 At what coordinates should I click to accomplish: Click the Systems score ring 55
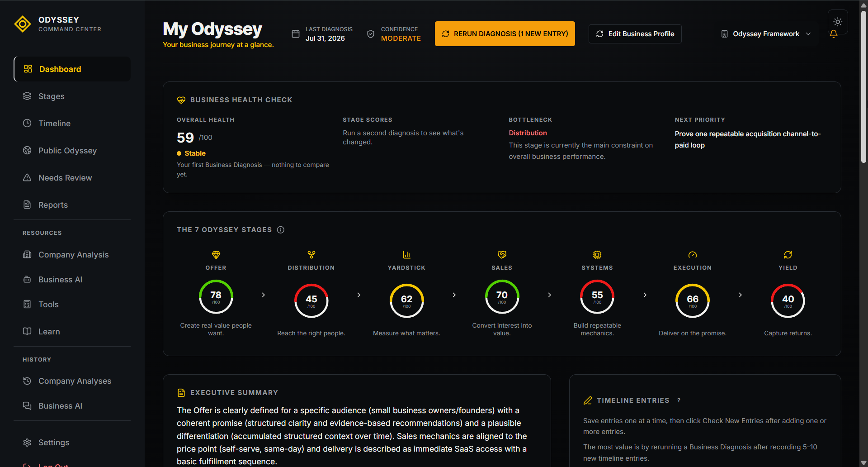pos(597,297)
